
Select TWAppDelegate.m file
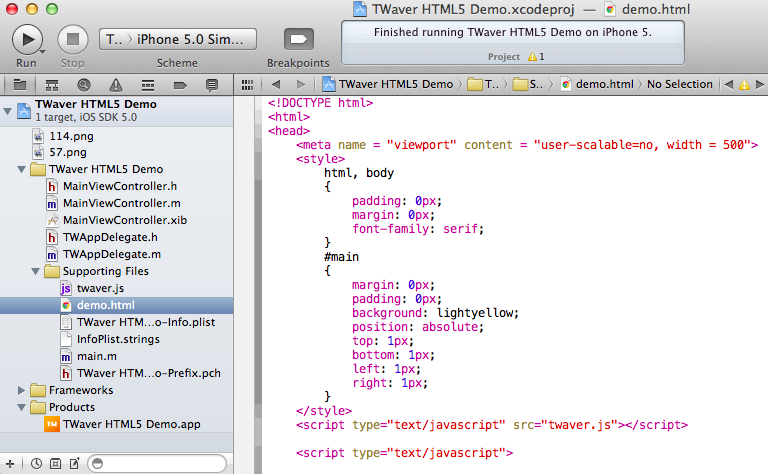pyautogui.click(x=112, y=254)
